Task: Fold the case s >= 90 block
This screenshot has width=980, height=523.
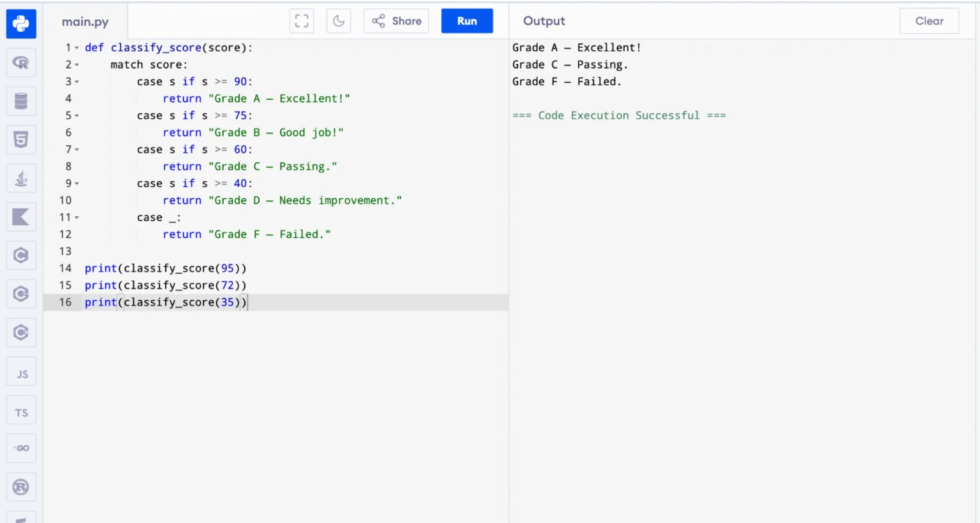Action: 77,81
